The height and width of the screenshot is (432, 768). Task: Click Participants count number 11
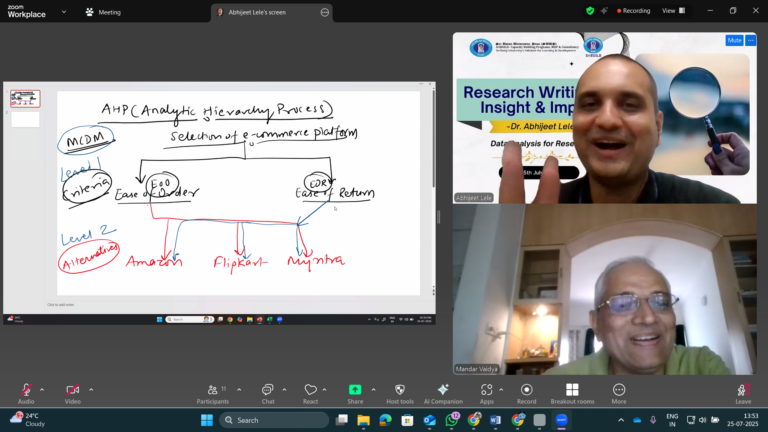(223, 389)
